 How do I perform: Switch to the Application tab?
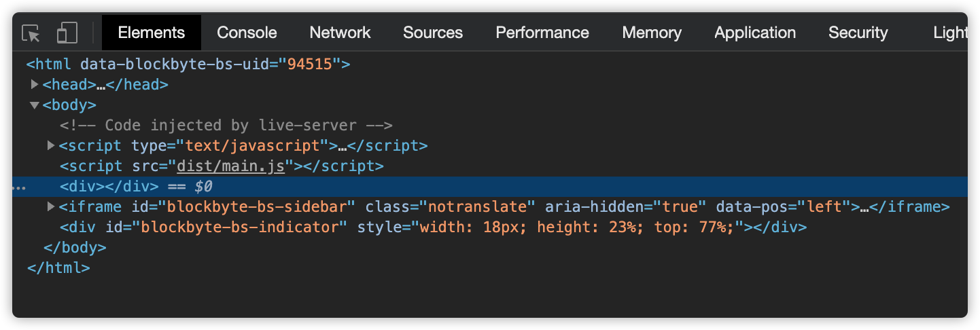[x=755, y=33]
